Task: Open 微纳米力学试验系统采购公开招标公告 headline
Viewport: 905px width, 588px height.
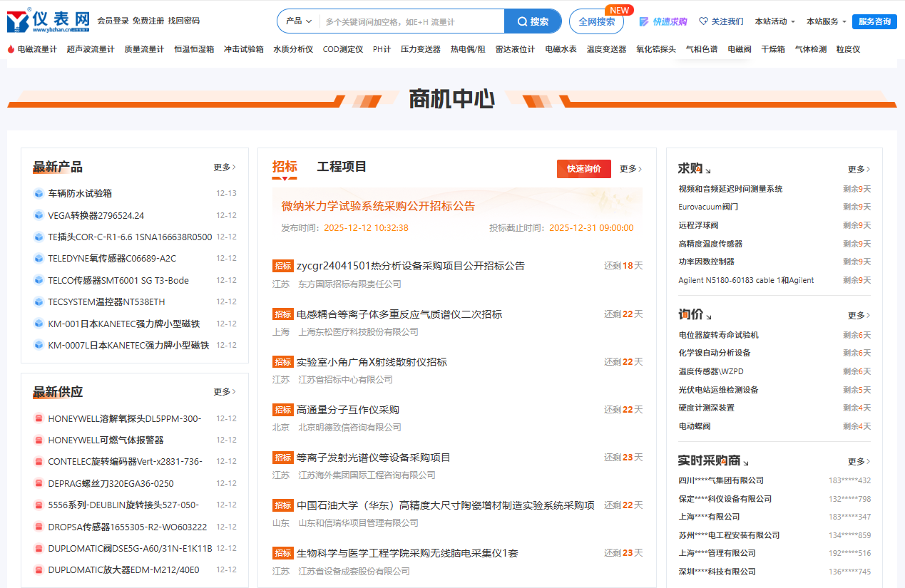Action: (378, 206)
